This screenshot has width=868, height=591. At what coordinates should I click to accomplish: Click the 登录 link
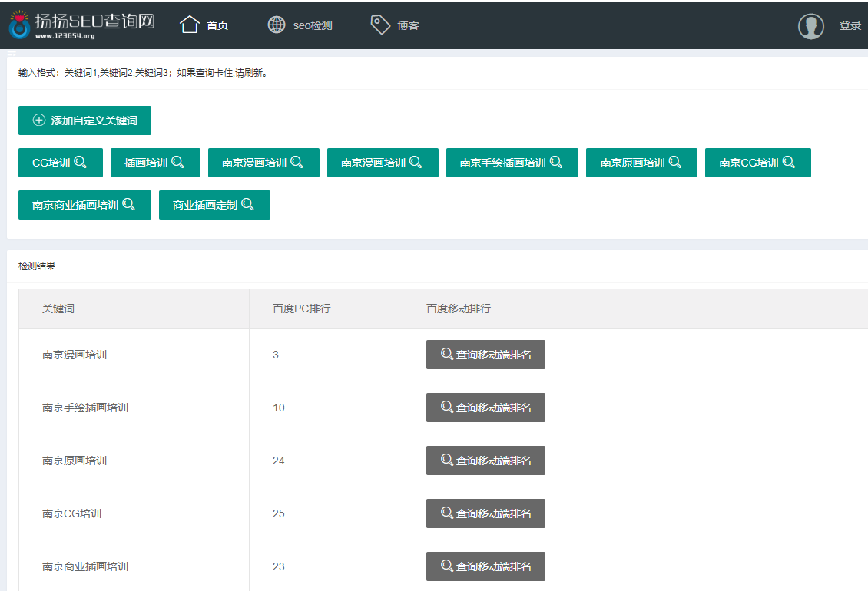(x=850, y=26)
